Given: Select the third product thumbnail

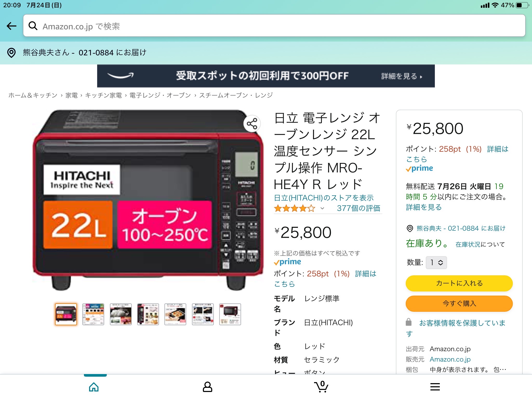Looking at the screenshot, I should pos(121,314).
